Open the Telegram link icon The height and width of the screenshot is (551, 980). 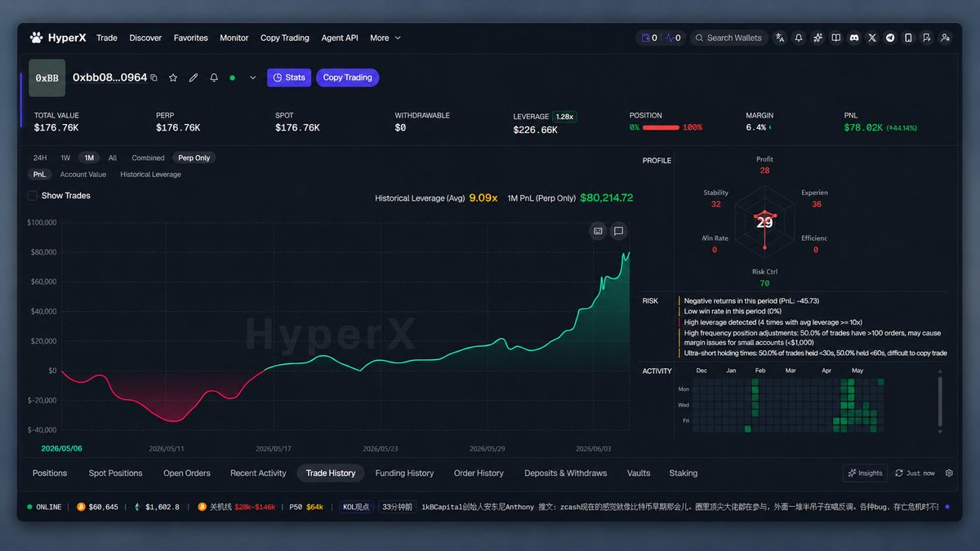click(x=890, y=38)
